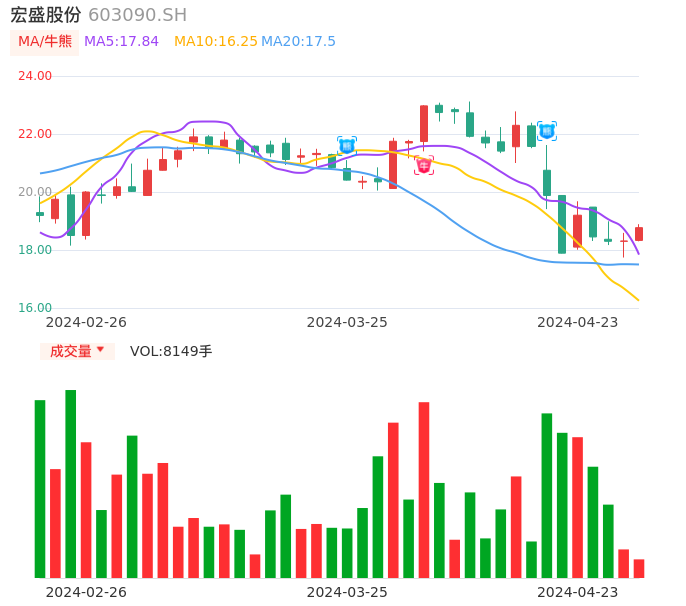Toggle the MA20 line legend
The image size is (686, 606).
pyautogui.click(x=298, y=42)
